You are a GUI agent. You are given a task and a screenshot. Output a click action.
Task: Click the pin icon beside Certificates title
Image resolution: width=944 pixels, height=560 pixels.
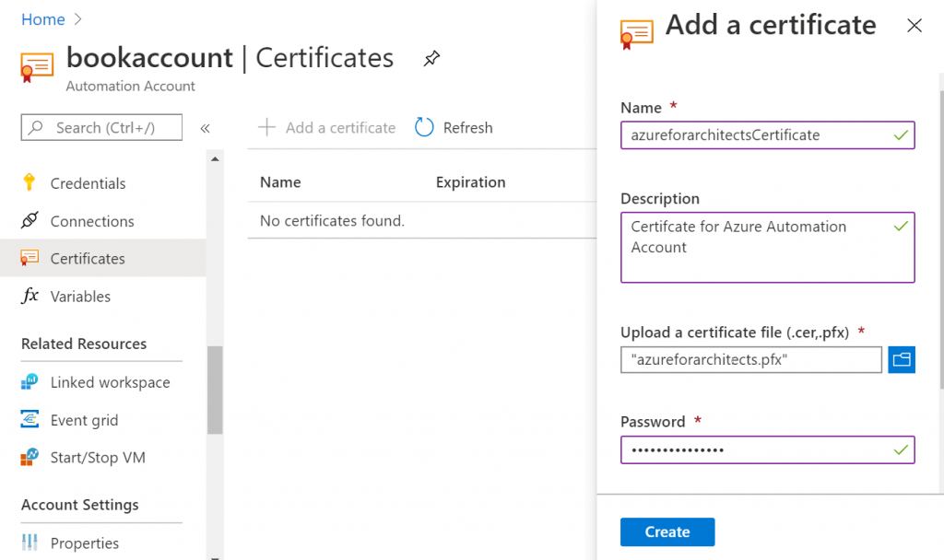coord(431,59)
